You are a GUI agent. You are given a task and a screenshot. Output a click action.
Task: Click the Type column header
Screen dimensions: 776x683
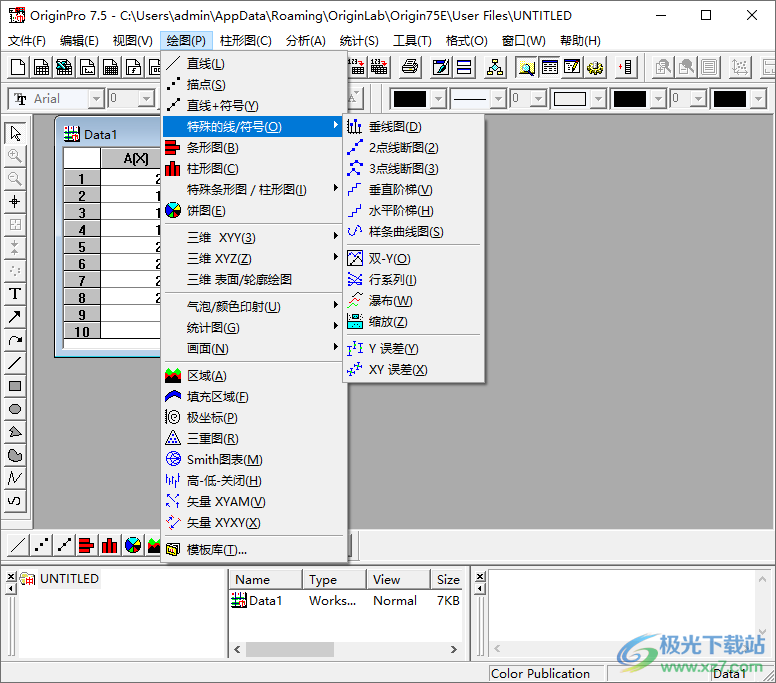click(334, 580)
